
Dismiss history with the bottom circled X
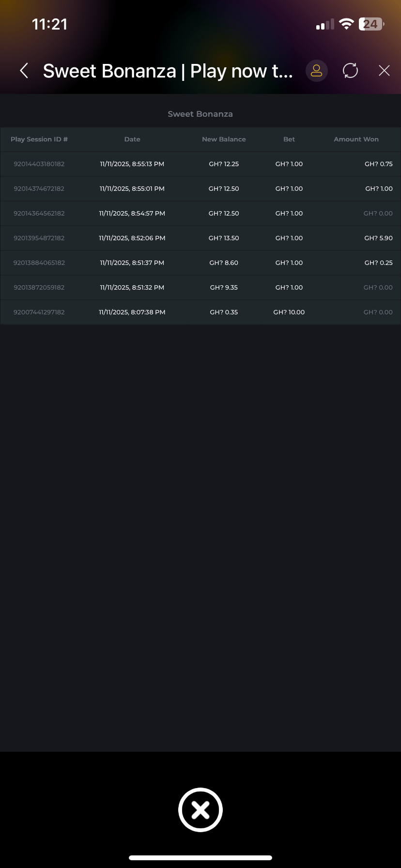(200, 810)
